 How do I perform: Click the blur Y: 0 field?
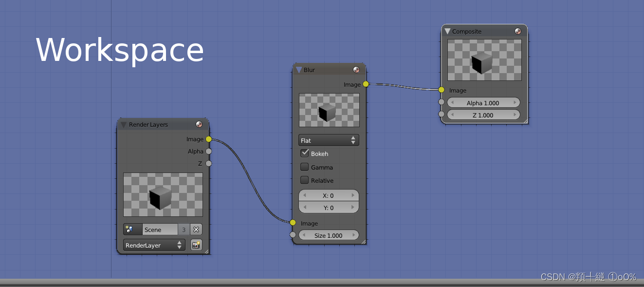(329, 208)
